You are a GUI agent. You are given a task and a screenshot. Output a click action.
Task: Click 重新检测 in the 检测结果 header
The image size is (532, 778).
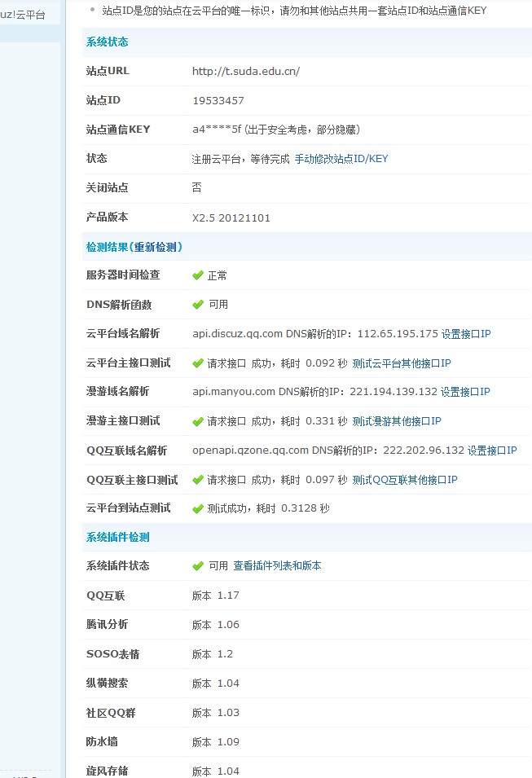coord(156,247)
